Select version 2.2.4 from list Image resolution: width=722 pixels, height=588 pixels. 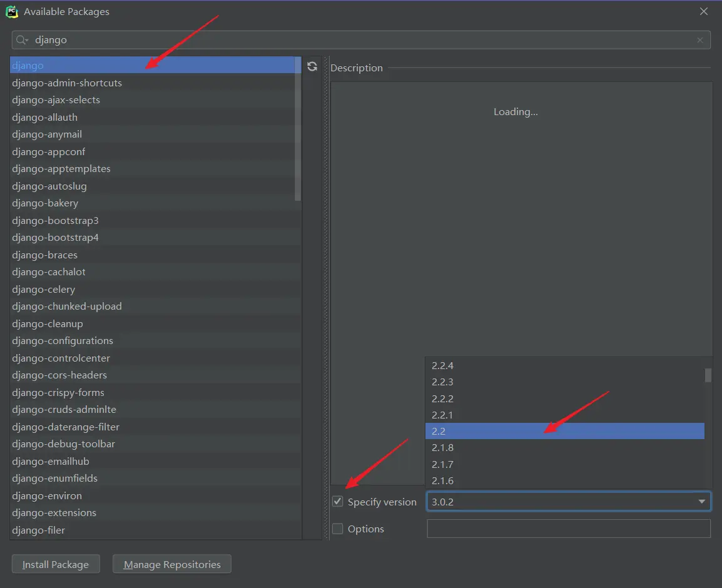[x=564, y=365]
